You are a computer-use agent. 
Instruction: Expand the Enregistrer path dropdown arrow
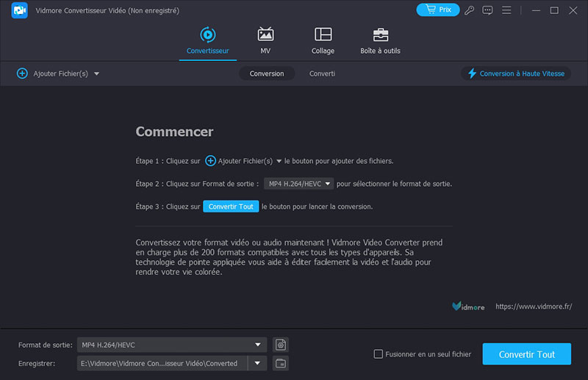tap(257, 363)
